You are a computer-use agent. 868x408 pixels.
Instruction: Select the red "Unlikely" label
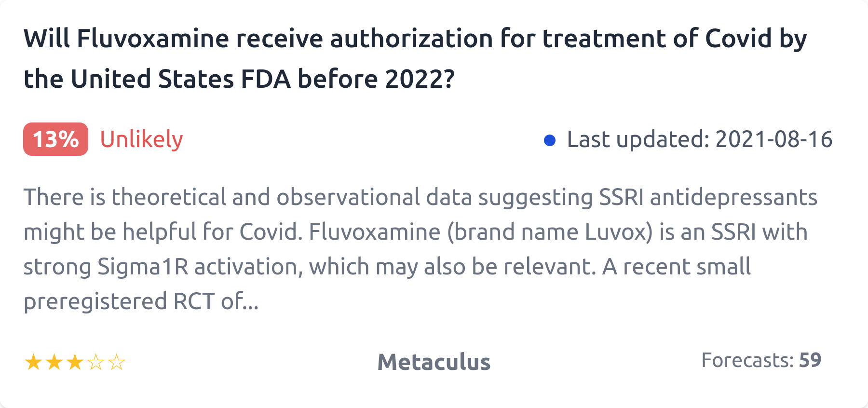tap(141, 139)
